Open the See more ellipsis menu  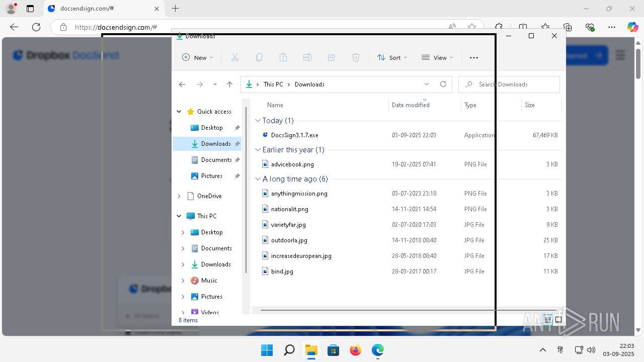[x=474, y=58]
